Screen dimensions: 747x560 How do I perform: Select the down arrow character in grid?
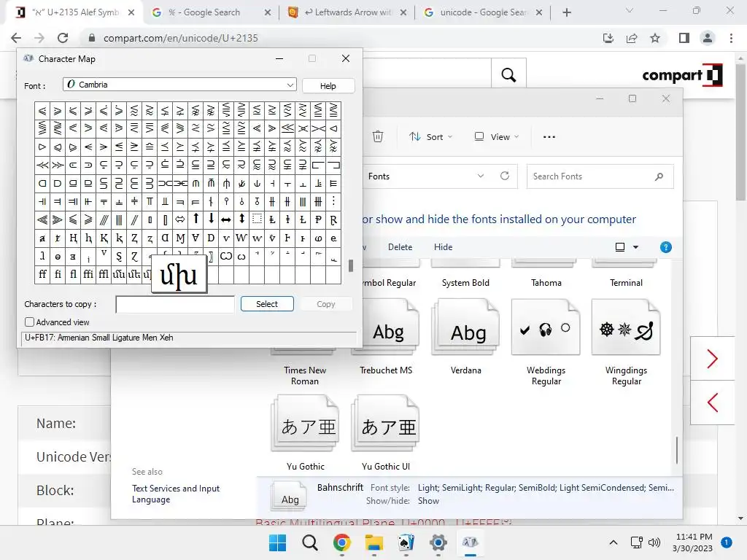tap(211, 219)
